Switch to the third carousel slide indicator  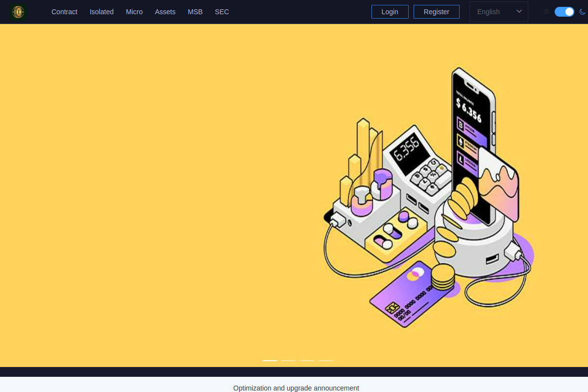pos(307,360)
